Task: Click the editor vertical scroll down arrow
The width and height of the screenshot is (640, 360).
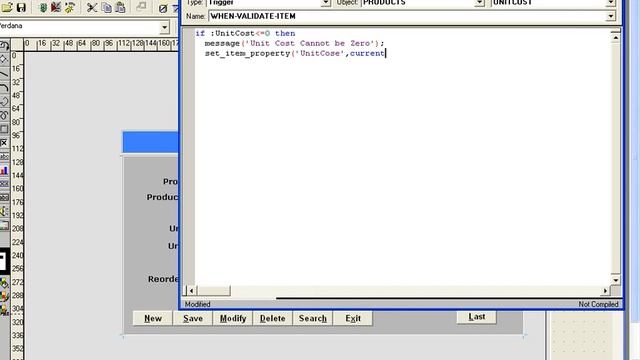Action: pos(616,280)
